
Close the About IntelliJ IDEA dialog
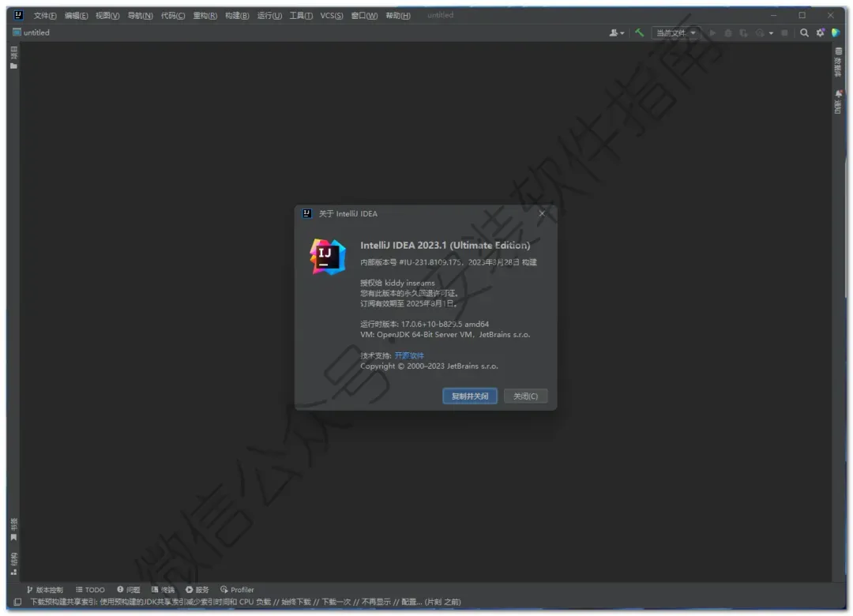(542, 213)
